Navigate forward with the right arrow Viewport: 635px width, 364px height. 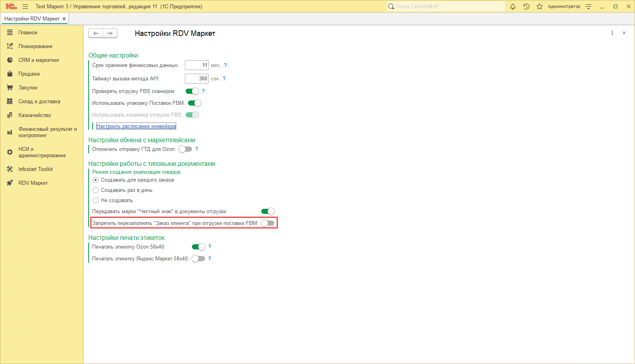coord(110,33)
